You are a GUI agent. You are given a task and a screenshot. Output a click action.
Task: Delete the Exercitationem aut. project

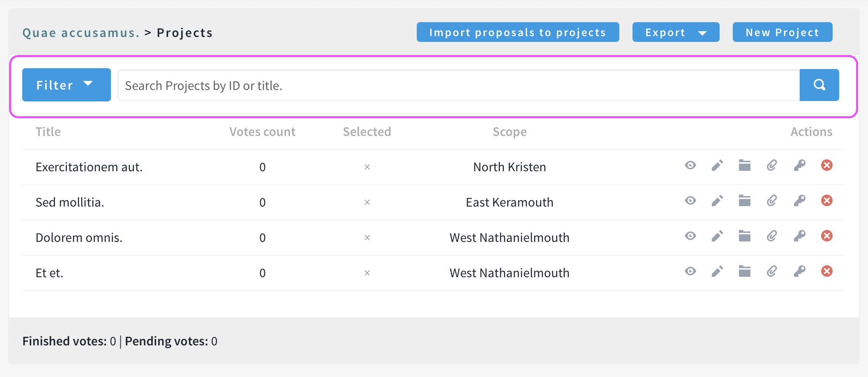[826, 166]
